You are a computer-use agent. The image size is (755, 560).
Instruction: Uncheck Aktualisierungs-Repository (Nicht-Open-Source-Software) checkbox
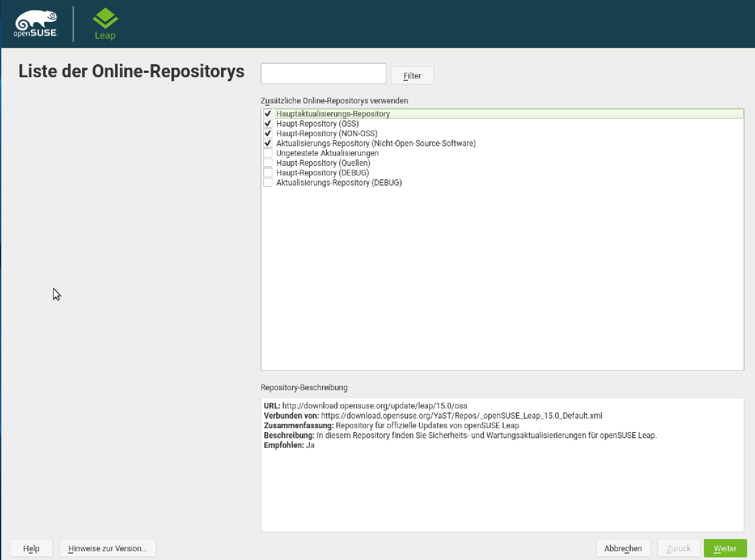(x=268, y=143)
